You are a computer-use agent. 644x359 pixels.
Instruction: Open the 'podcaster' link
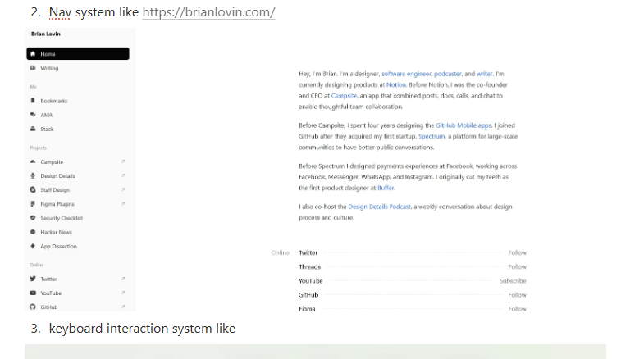coord(448,74)
